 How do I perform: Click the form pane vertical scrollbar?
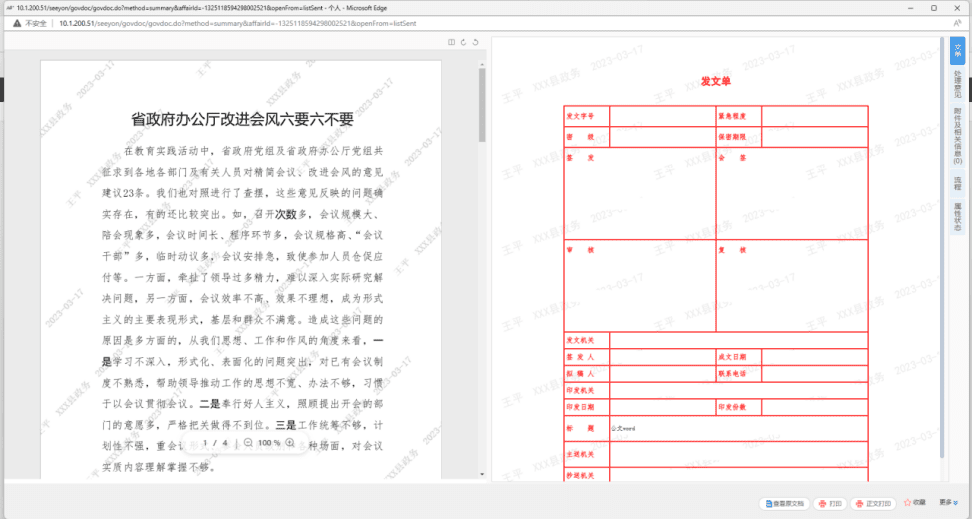click(942, 248)
